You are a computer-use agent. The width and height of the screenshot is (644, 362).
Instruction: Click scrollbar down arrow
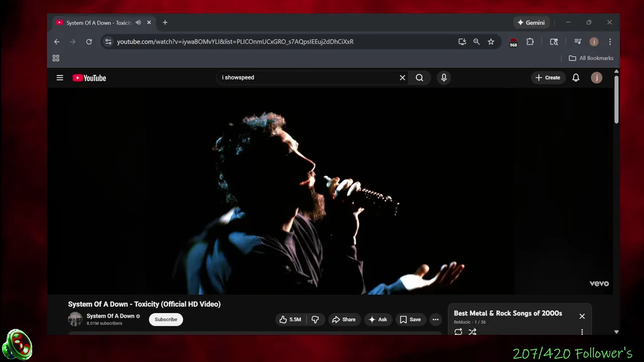click(x=616, y=332)
